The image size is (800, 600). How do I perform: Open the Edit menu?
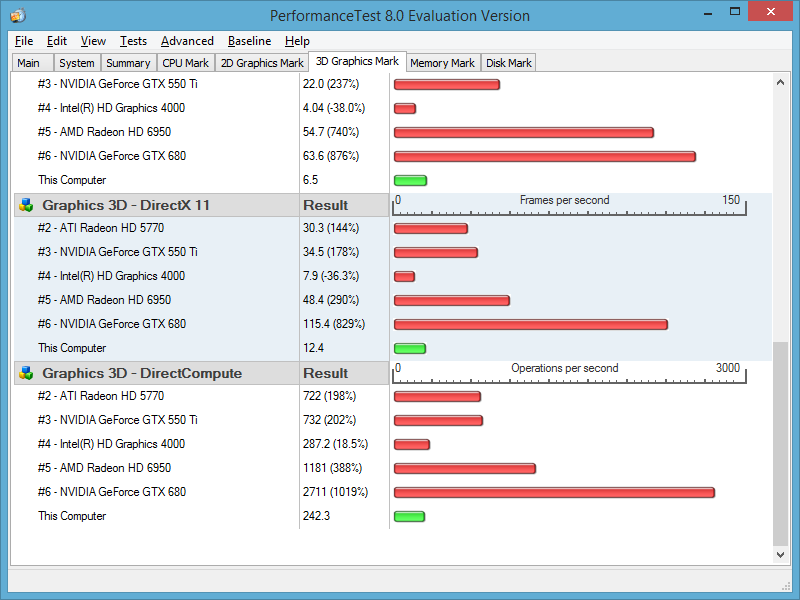click(x=57, y=41)
